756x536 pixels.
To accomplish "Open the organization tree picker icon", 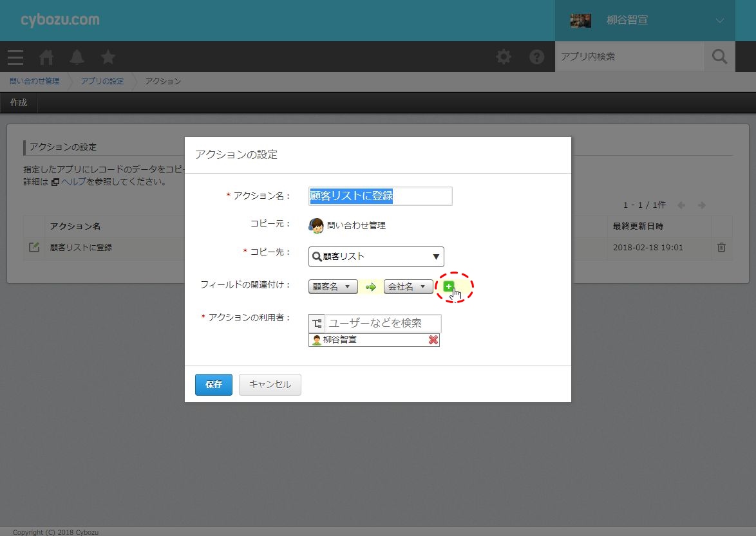I will pos(317,323).
